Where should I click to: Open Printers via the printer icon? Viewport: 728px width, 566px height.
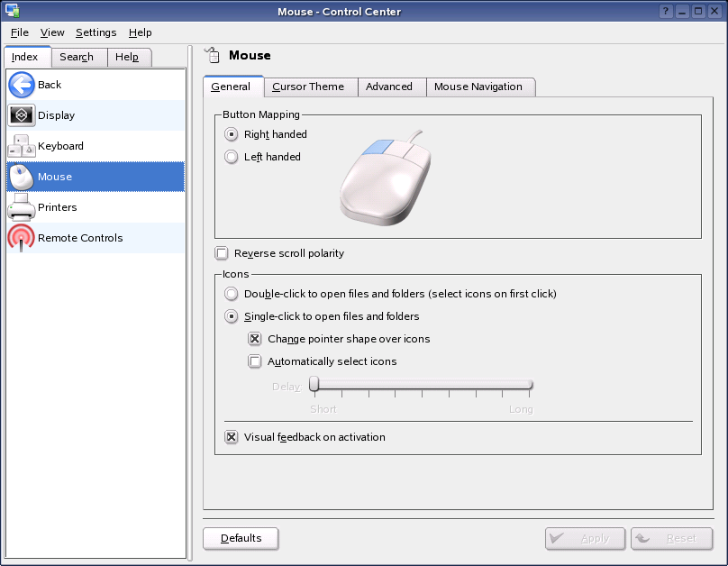pyautogui.click(x=22, y=207)
